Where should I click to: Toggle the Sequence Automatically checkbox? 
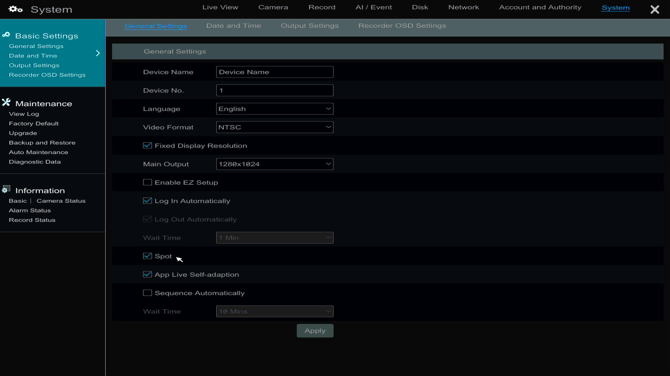pyautogui.click(x=147, y=293)
